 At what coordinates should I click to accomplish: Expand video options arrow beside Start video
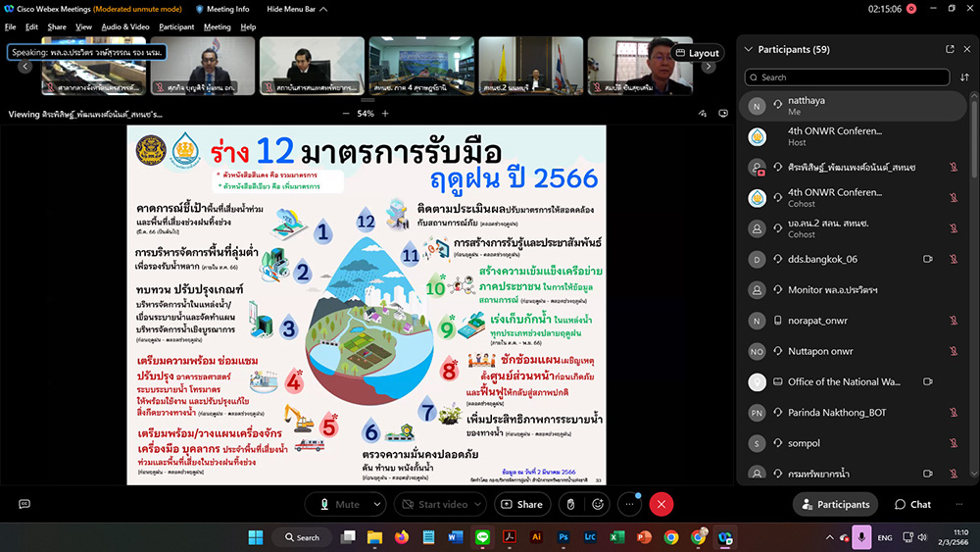tap(479, 504)
